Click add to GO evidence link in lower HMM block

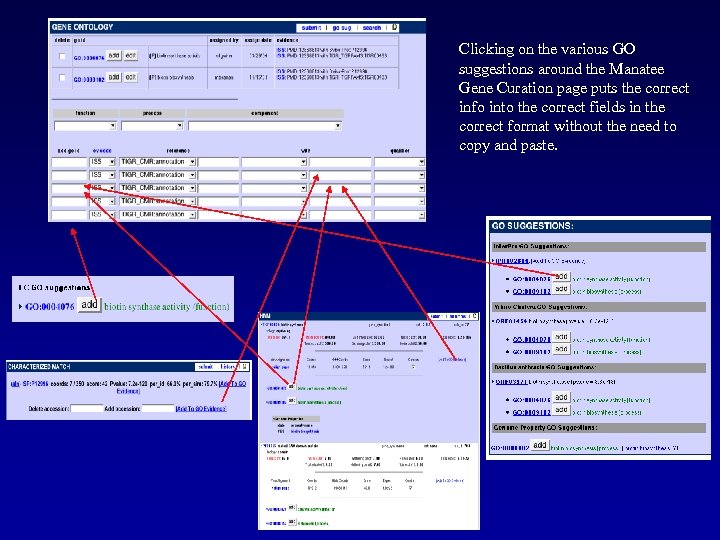pos(450,481)
